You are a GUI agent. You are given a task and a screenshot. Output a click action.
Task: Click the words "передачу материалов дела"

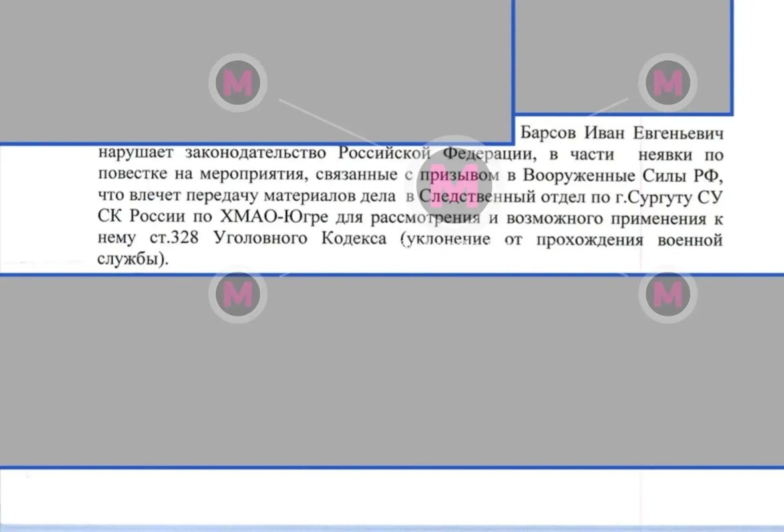290,196
